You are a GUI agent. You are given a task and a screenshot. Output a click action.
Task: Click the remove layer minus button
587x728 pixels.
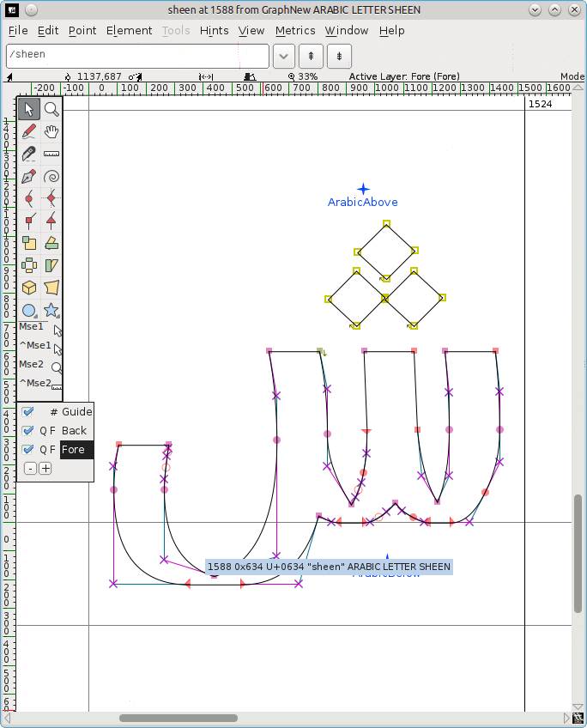(30, 469)
